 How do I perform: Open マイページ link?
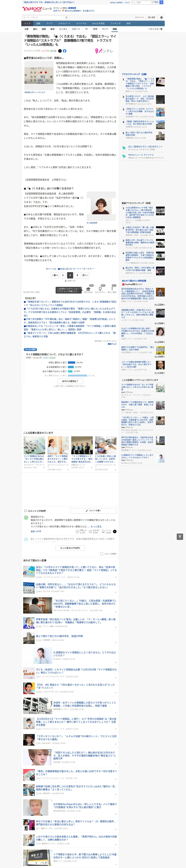[139, 18]
